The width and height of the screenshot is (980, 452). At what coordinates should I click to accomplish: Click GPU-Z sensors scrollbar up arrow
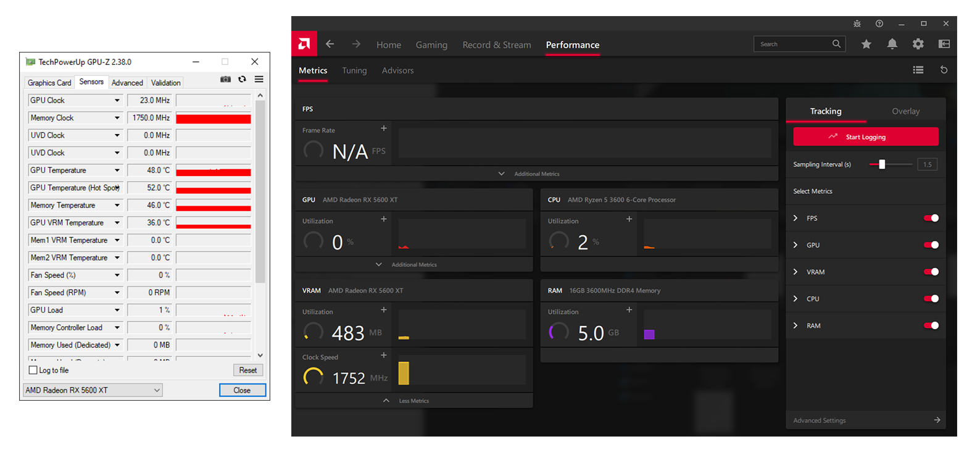point(260,95)
